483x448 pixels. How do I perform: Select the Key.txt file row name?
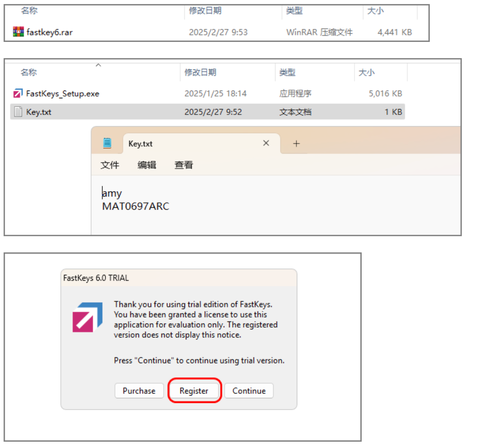pyautogui.click(x=38, y=112)
